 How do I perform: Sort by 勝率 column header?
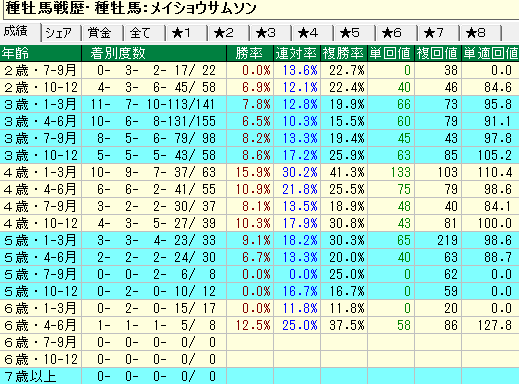click(x=250, y=53)
